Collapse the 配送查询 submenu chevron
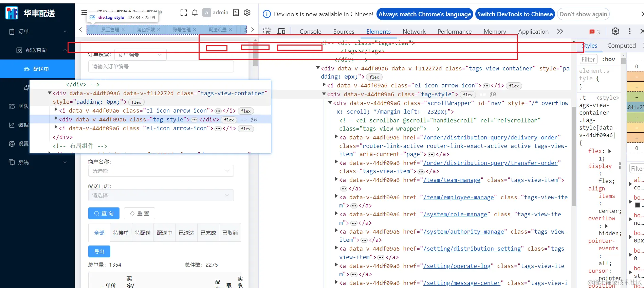Viewport: 644px width, 288px height. [x=65, y=50]
